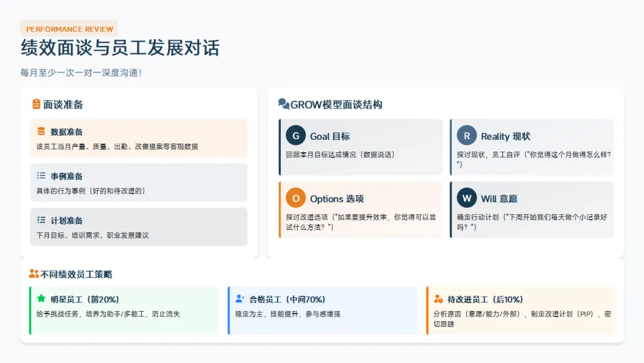Click the text 回顾本月目标达成情况（数据说话）
The image size is (644, 363).
(x=340, y=155)
